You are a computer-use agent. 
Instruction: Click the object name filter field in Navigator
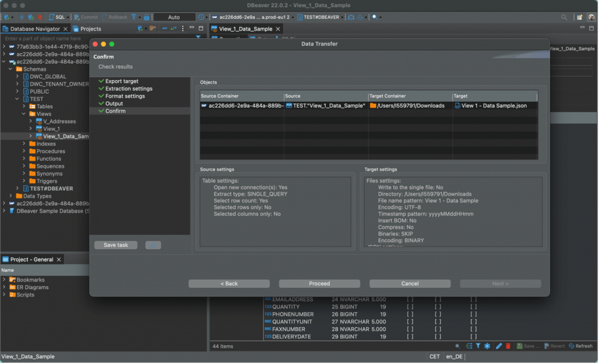98,39
